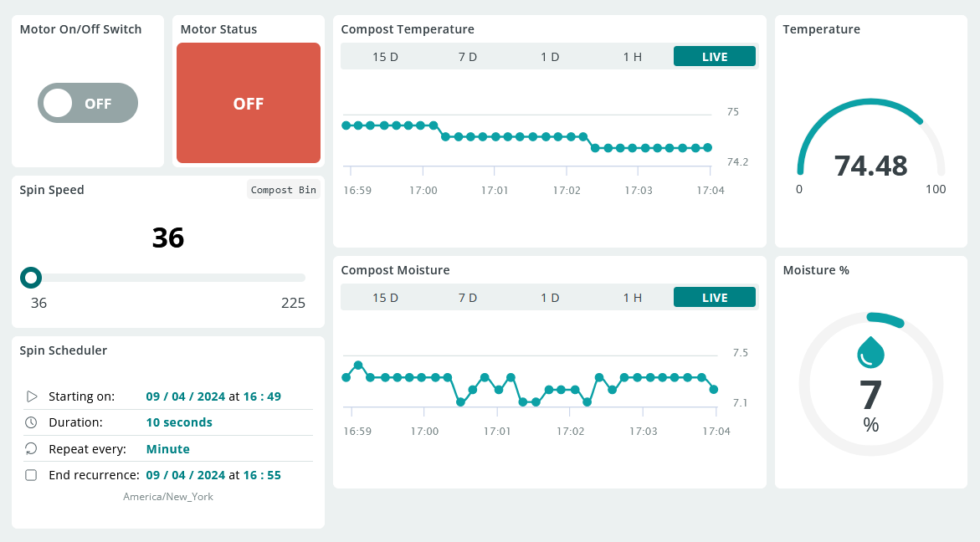Select LIVE tab on Compost Temperature chart
980x542 pixels.
714,57
